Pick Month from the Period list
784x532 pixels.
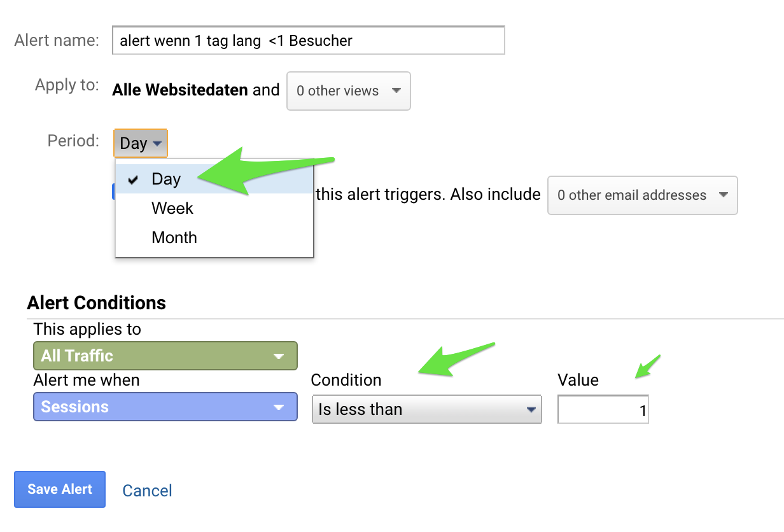point(174,237)
